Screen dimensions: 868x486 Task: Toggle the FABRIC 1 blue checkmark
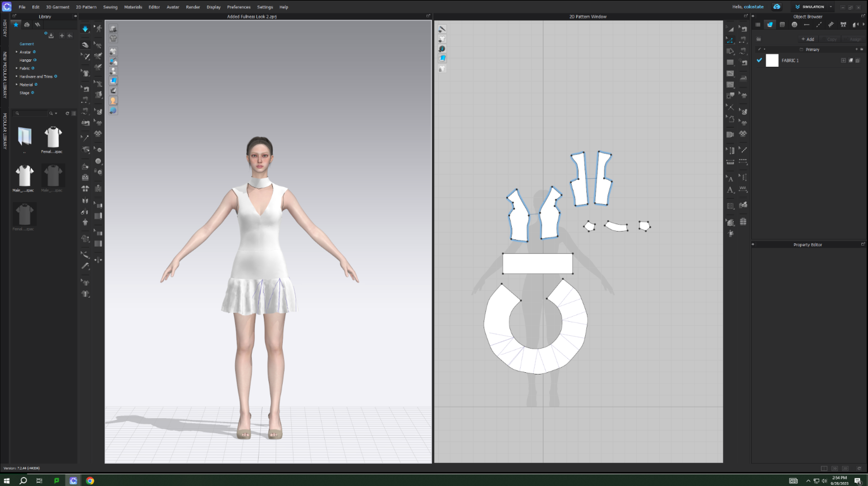tap(759, 60)
